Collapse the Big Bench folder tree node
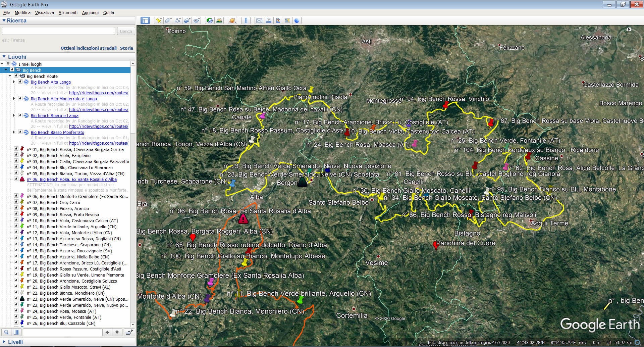Screen dimensions: 644x347 [6, 70]
